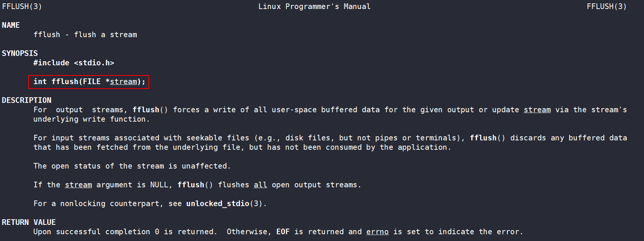The width and height of the screenshot is (644, 241).
Task: Click the highlighted int fflush(FILE *stream) prototype
Action: click(x=89, y=82)
